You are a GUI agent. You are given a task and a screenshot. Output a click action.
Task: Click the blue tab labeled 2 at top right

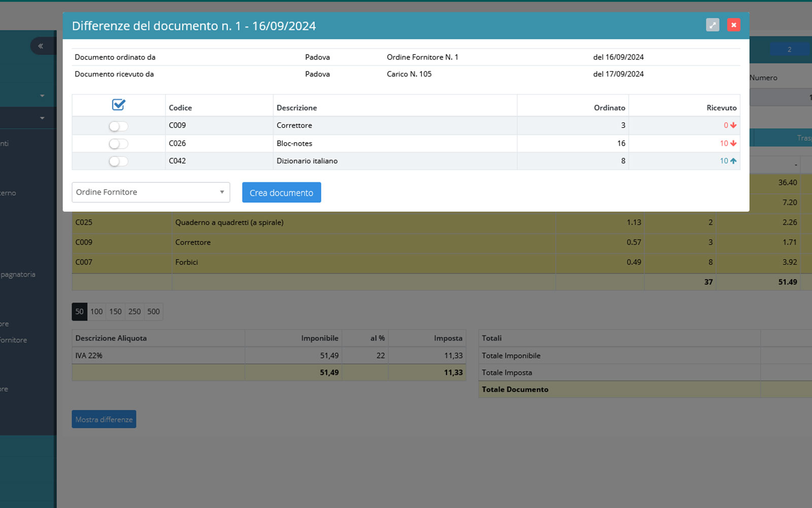[789, 49]
